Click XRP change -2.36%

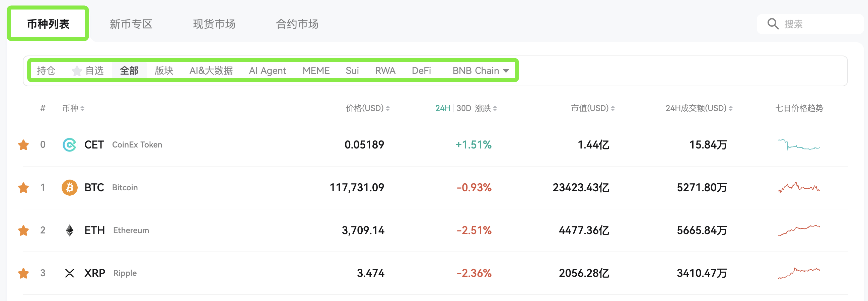click(x=474, y=273)
